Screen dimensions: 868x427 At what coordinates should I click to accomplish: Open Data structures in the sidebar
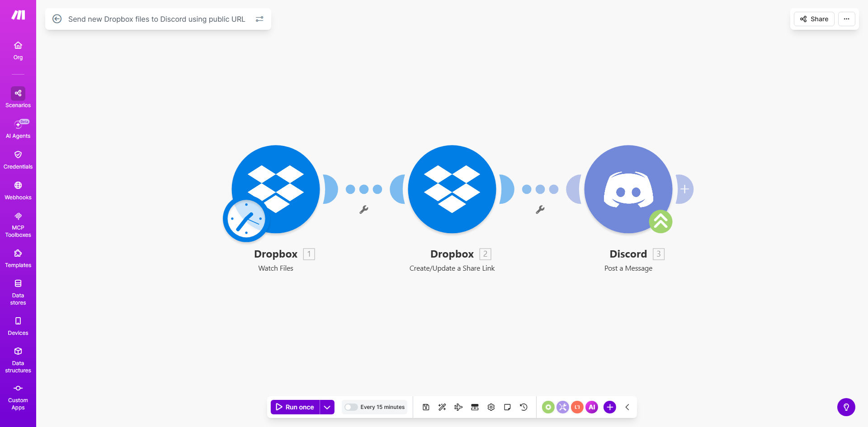point(18,360)
